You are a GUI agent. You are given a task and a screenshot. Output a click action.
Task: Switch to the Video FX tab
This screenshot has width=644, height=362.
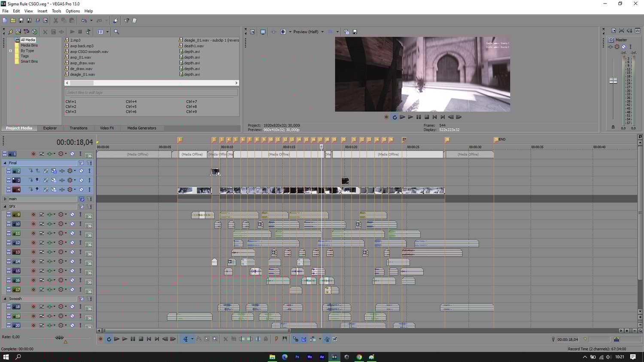pyautogui.click(x=107, y=128)
